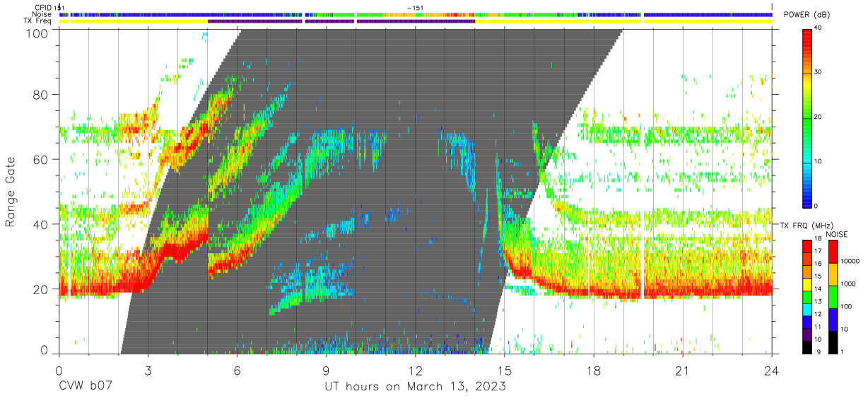Click the 'TX Freq' row label of top strip
Viewport: 868px width, 401px height.
[38, 21]
